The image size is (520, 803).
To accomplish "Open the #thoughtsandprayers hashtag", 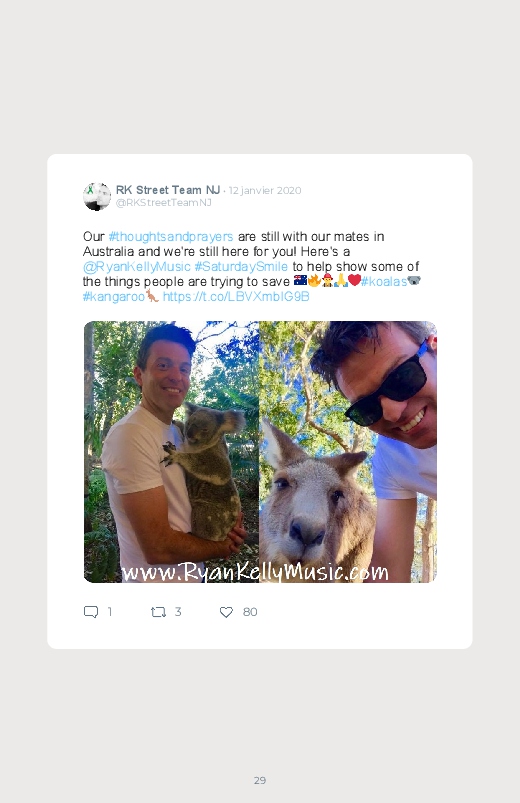I will (x=171, y=237).
